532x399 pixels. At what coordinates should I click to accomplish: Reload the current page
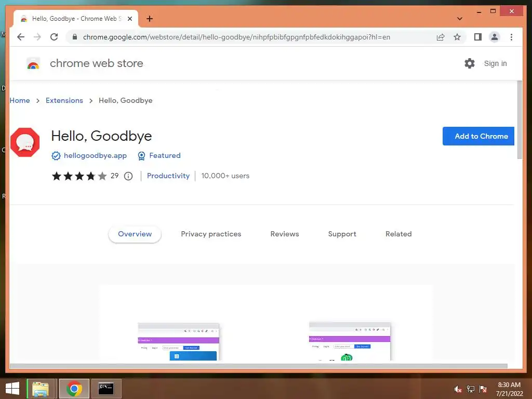(x=54, y=37)
